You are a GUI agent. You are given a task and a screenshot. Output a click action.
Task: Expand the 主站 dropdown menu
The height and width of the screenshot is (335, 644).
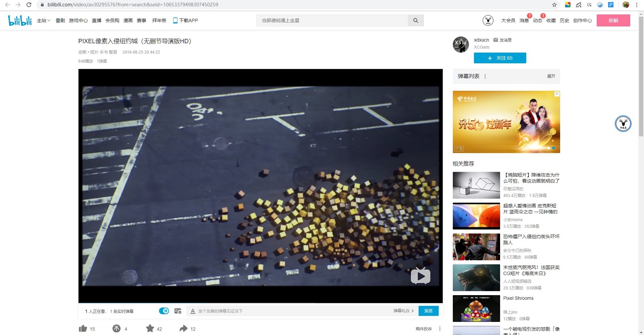pyautogui.click(x=44, y=20)
